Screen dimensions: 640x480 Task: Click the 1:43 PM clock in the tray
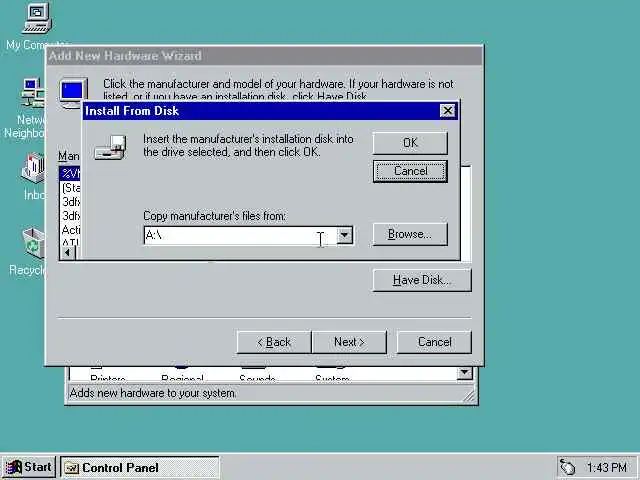tap(607, 467)
